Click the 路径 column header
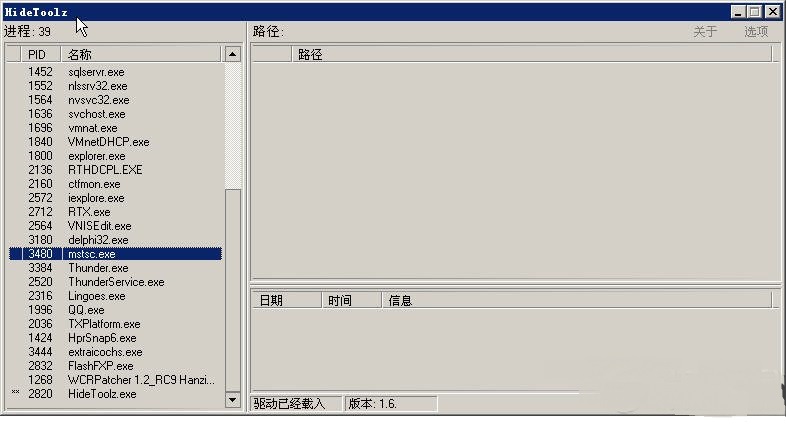Screen dimensions: 786x424 (x=531, y=54)
